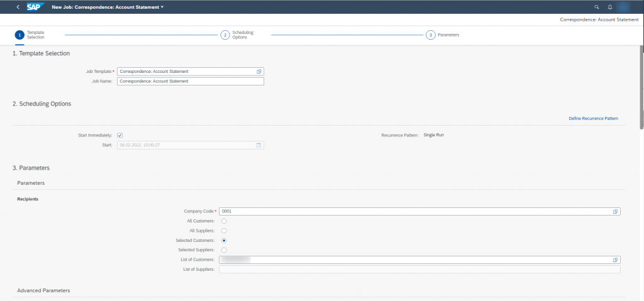Open the search icon in header
Screen dimensions: 644x301
[x=597, y=7]
